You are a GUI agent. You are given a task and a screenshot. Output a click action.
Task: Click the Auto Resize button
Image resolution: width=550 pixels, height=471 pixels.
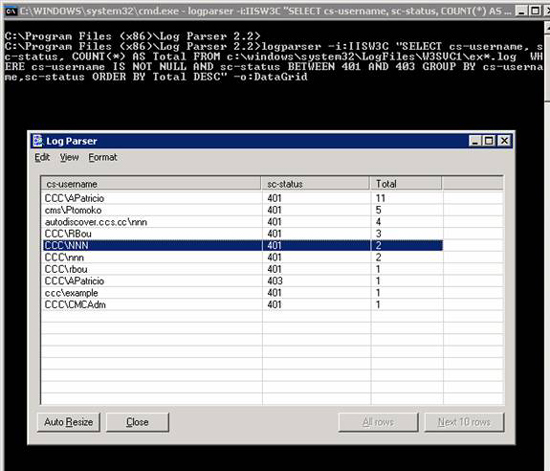tap(68, 422)
